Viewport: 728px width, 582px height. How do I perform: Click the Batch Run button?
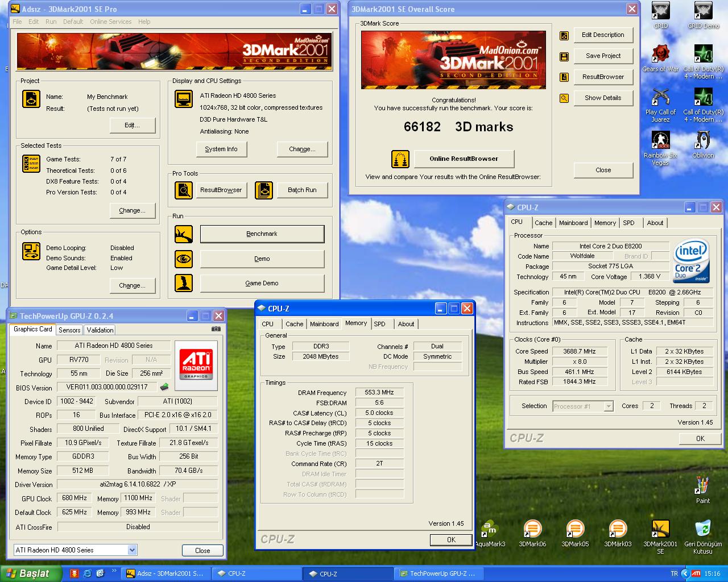pos(302,190)
